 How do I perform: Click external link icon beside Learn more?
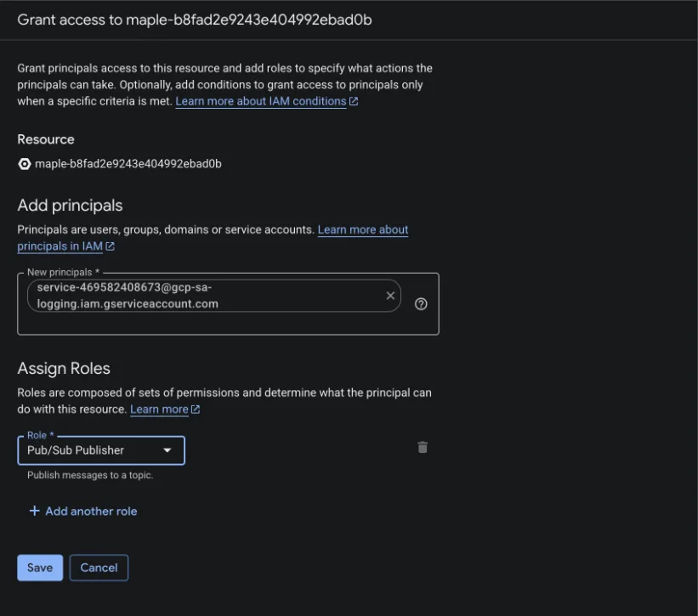(x=196, y=410)
